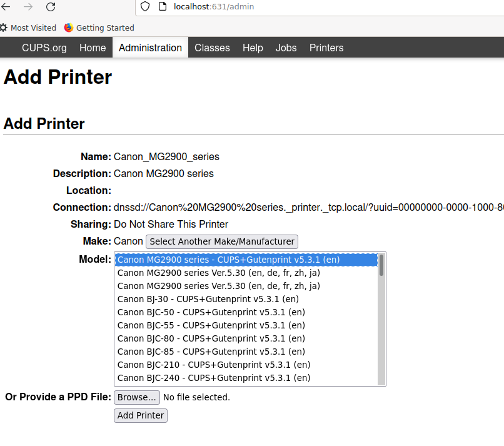This screenshot has height=446, width=504.
Task: Click the page info icon in address bar
Action: tap(163, 6)
